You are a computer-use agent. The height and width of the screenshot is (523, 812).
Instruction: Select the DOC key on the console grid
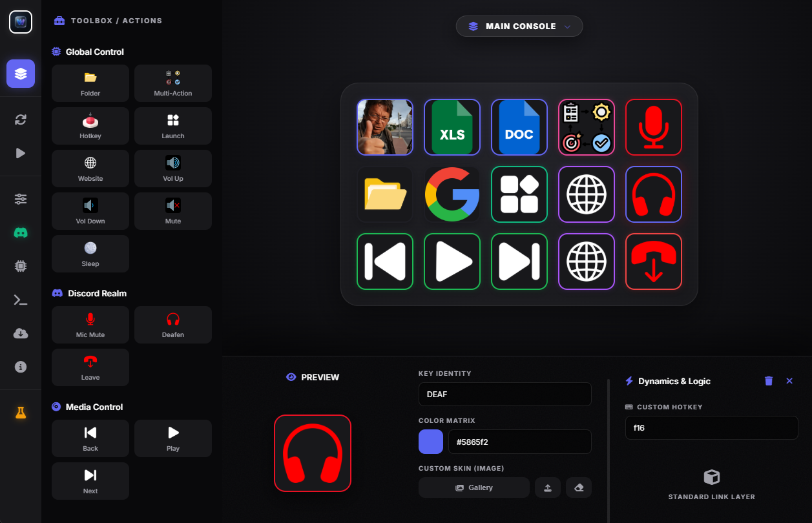519,127
